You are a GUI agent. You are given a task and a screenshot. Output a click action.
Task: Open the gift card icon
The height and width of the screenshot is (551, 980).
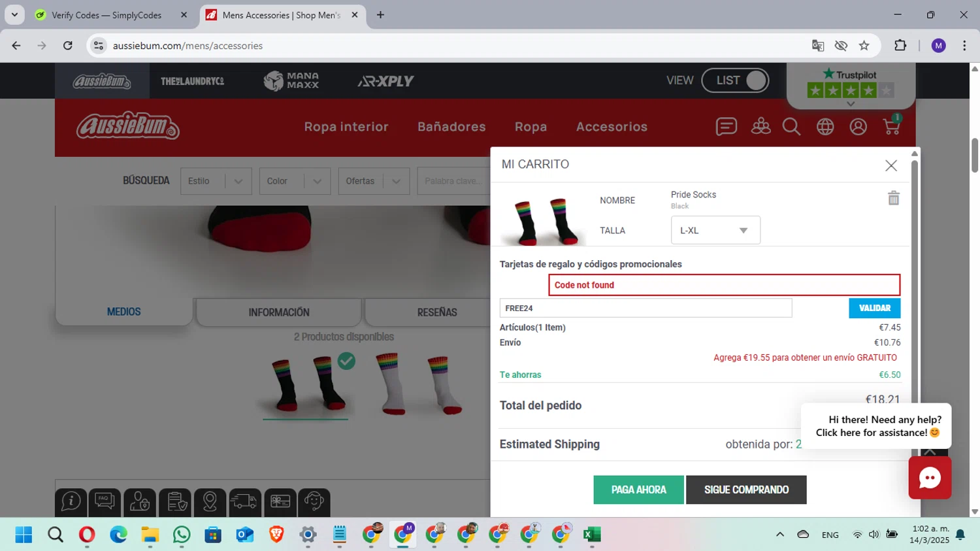(280, 502)
